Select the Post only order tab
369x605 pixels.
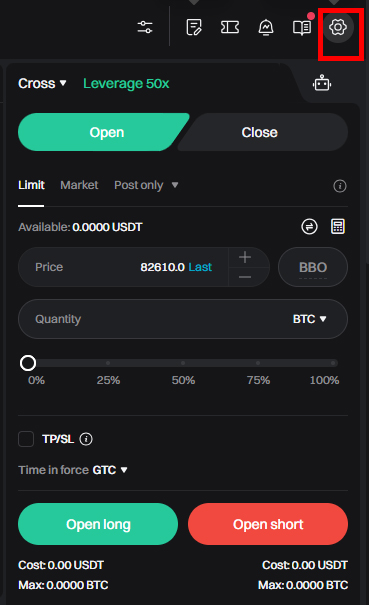tap(146, 185)
